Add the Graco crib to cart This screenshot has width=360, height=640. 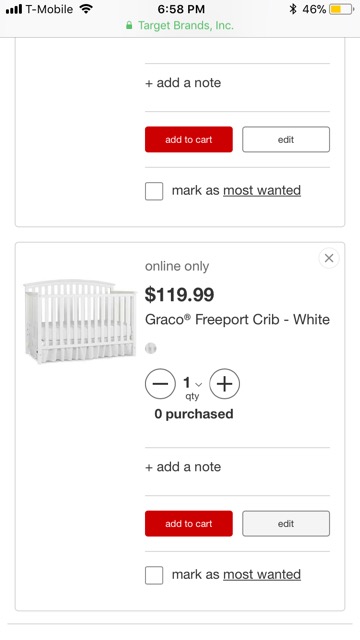tap(189, 523)
